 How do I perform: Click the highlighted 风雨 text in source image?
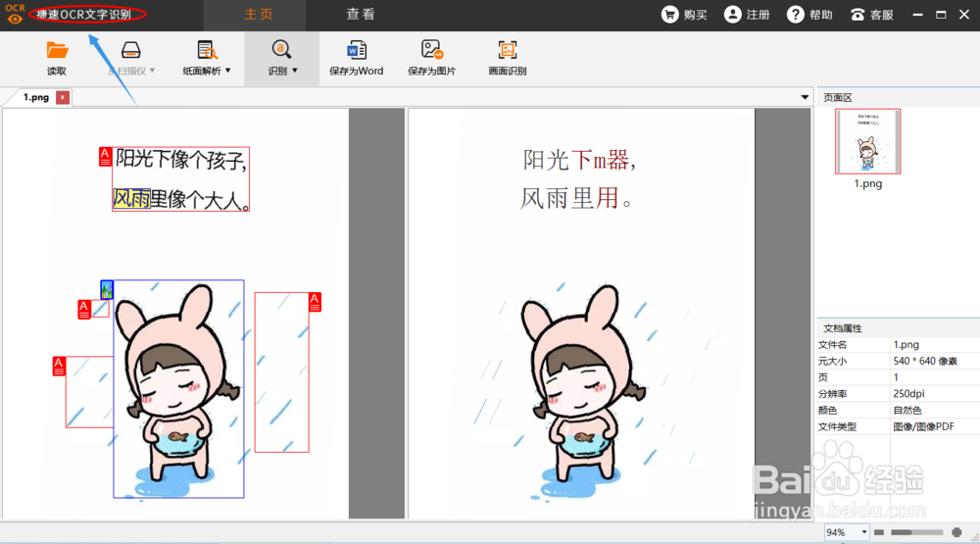(132, 199)
